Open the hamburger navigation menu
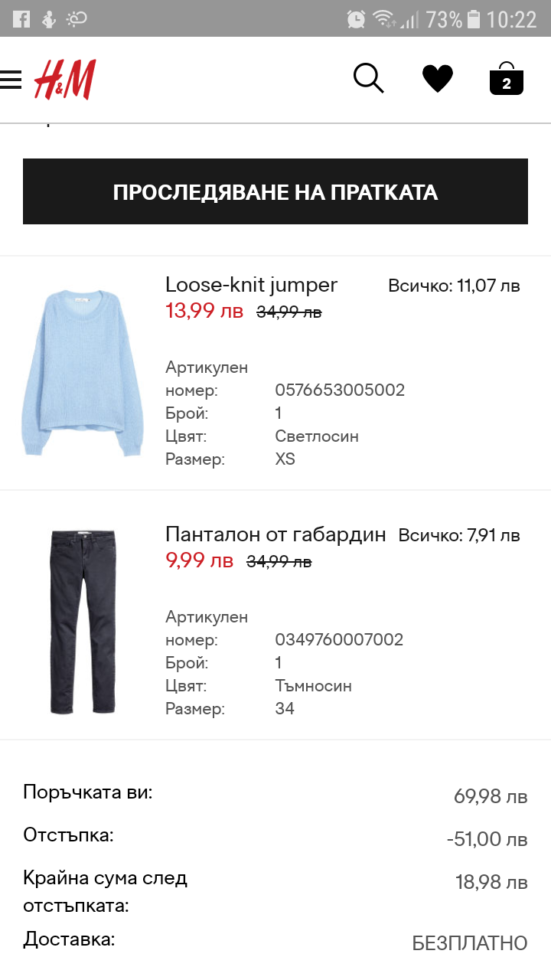The height and width of the screenshot is (980, 551). pos(11,79)
